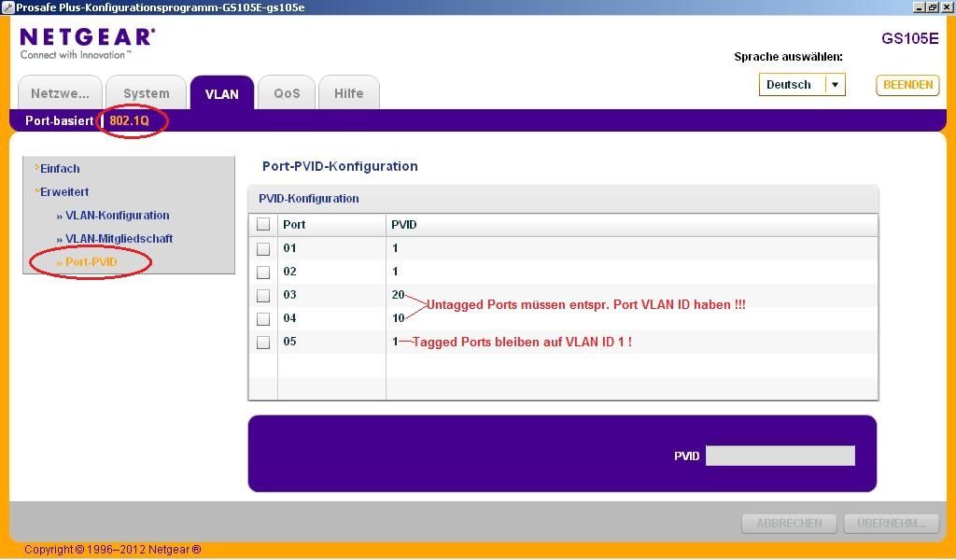
Task: Check the box for port 05
Action: click(x=263, y=342)
